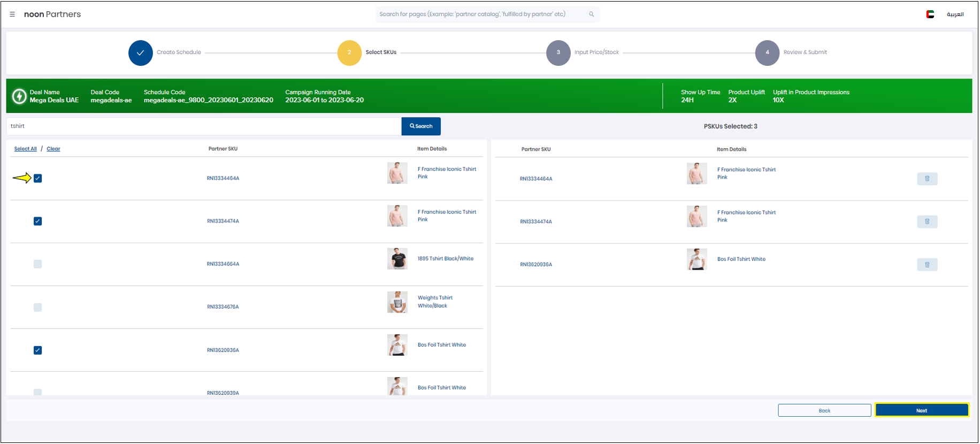Open thumbnail of Bos Foil Tshirt RN13620939A
Screen dimensions: 980x444
click(397, 386)
